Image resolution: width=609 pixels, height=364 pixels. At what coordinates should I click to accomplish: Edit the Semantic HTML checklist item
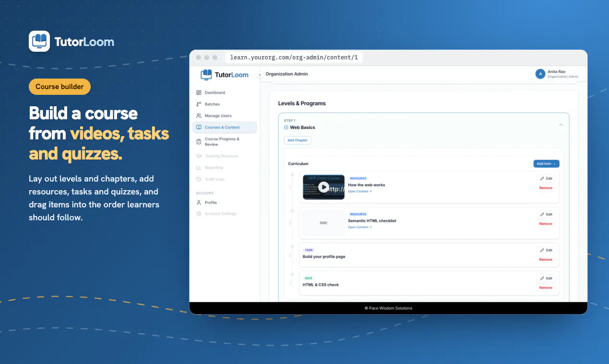(546, 215)
